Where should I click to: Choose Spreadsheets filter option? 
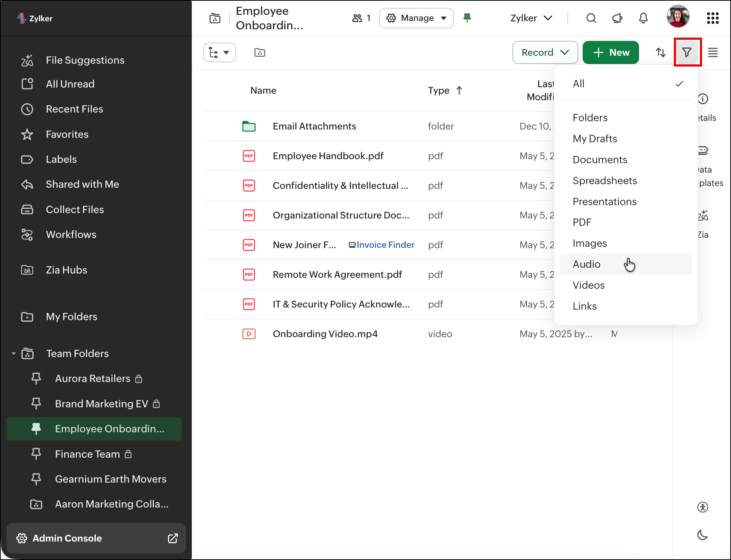click(x=604, y=181)
